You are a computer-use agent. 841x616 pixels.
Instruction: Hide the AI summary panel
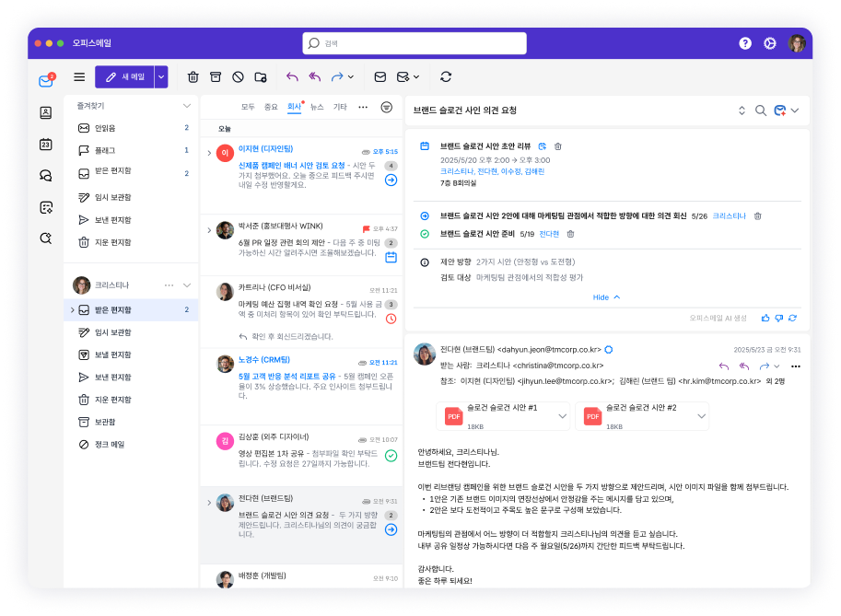coord(606,297)
